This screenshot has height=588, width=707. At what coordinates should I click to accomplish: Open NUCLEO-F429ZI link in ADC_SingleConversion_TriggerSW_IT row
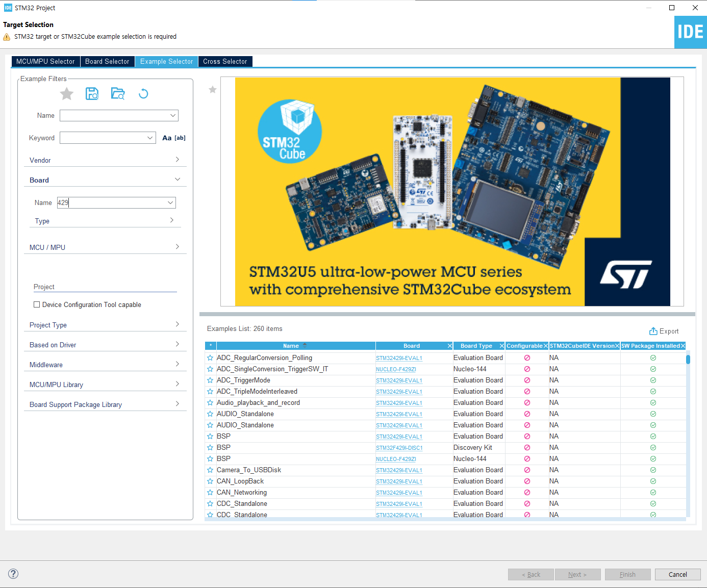396,369
